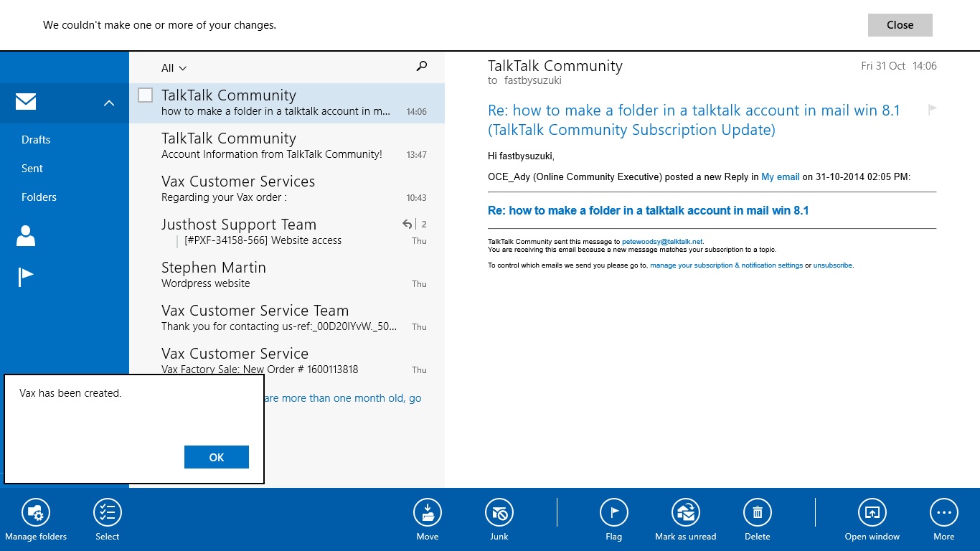The height and width of the screenshot is (551, 980).
Task: Click the Select messages icon
Action: pyautogui.click(x=108, y=512)
